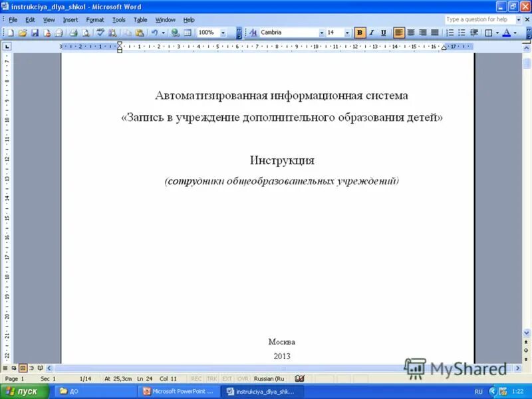Insert a hyperlink
Image resolution: width=532 pixels, height=399 pixels.
pos(174,33)
